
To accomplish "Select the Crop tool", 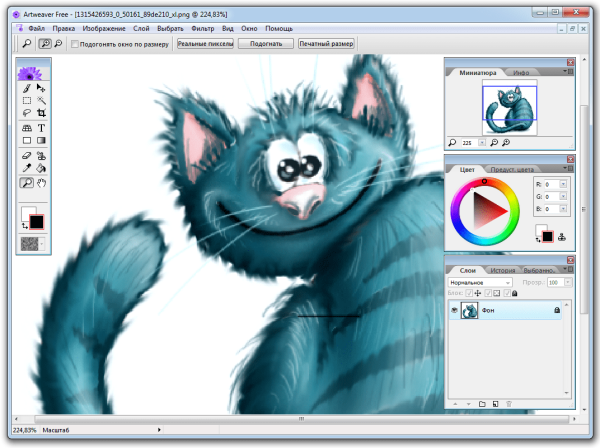I will pyautogui.click(x=42, y=114).
